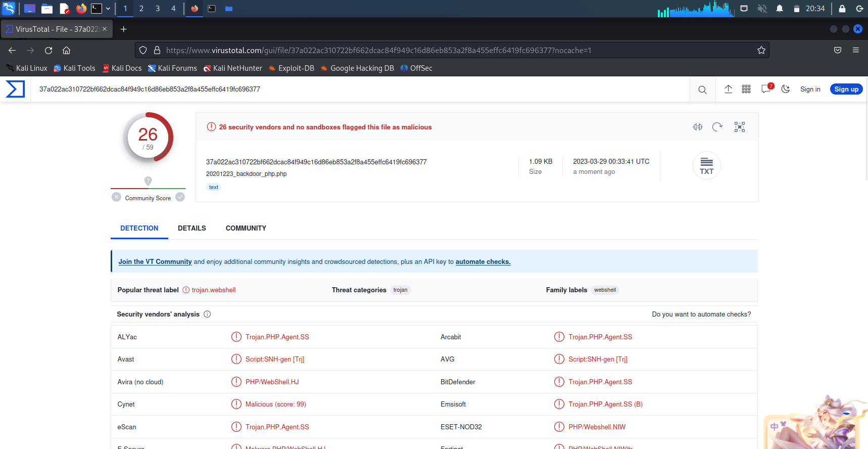This screenshot has width=868, height=449.
Task: Switch to the DETAILS tab
Action: (x=192, y=229)
